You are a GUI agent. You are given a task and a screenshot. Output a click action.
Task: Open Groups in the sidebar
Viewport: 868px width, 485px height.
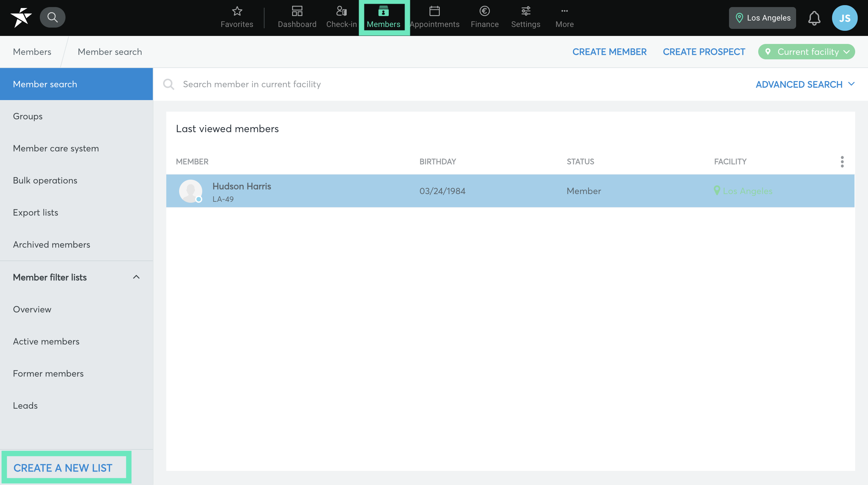pyautogui.click(x=76, y=116)
